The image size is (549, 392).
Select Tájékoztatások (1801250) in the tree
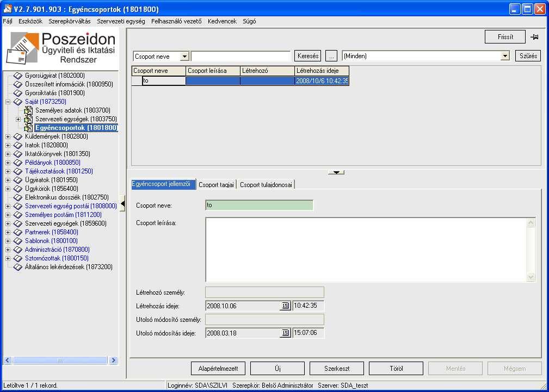pyautogui.click(x=59, y=171)
